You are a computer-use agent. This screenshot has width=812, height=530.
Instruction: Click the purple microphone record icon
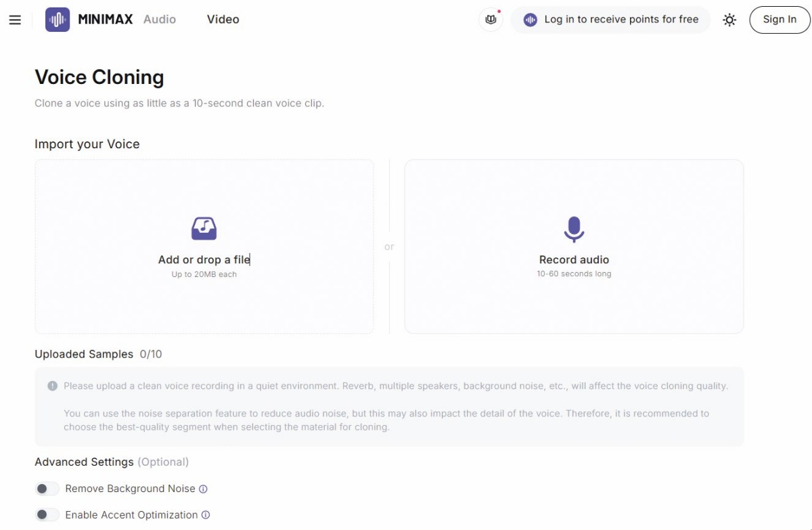574,229
